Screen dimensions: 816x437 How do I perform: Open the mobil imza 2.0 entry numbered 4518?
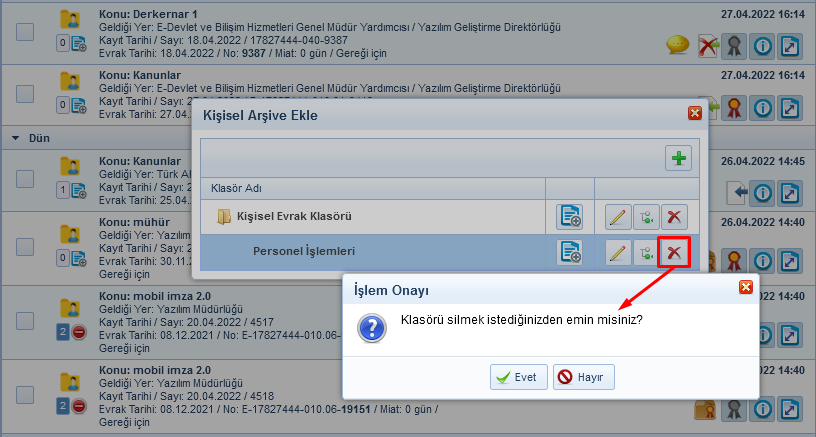coord(155,370)
